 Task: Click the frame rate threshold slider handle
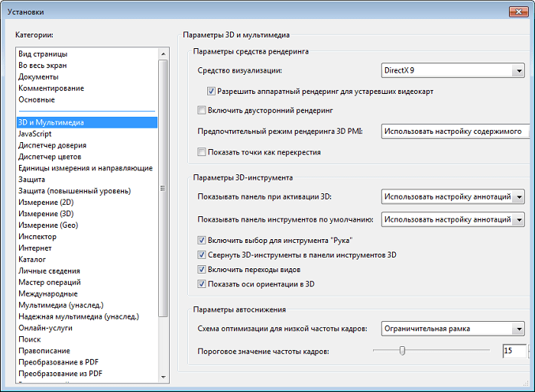tap(402, 351)
